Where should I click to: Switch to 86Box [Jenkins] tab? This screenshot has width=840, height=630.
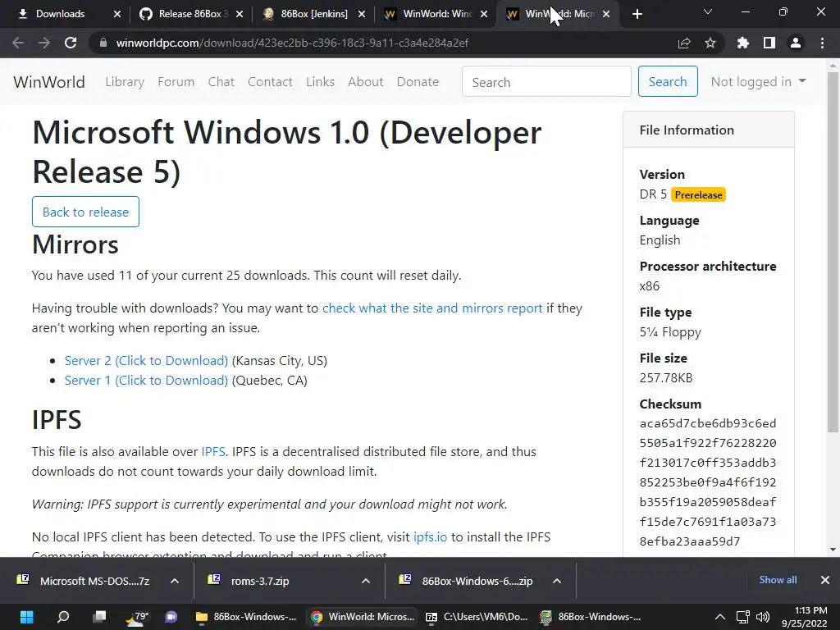[x=314, y=14]
